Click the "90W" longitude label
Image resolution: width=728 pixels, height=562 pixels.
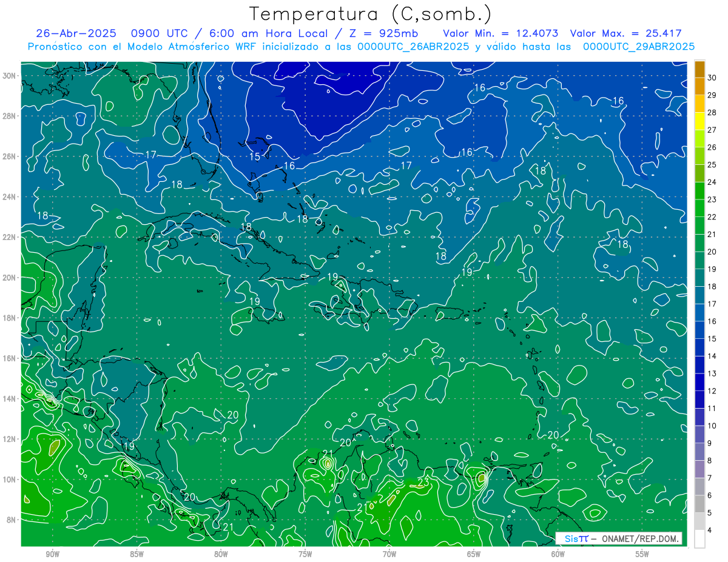point(53,554)
